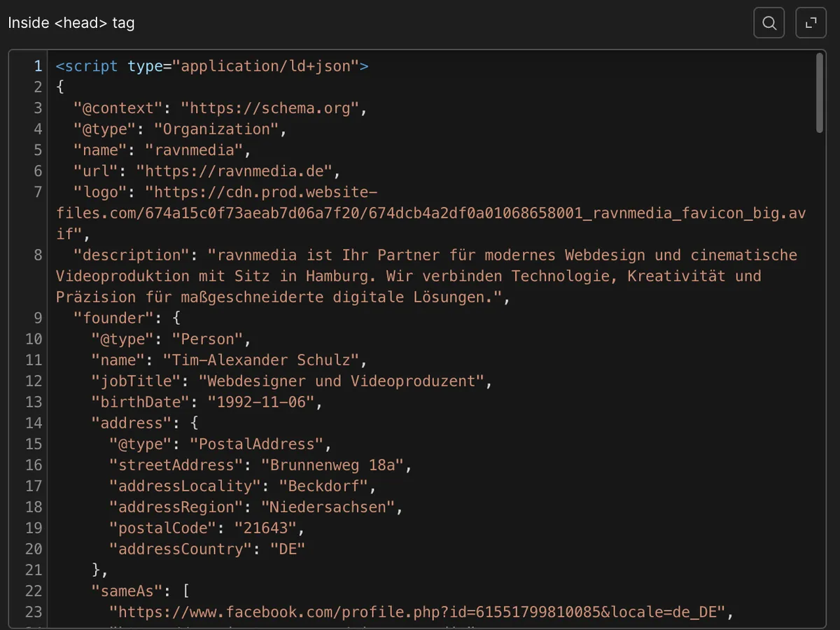
Task: Click the facebook.com profile URL on line 23
Action: (417, 612)
